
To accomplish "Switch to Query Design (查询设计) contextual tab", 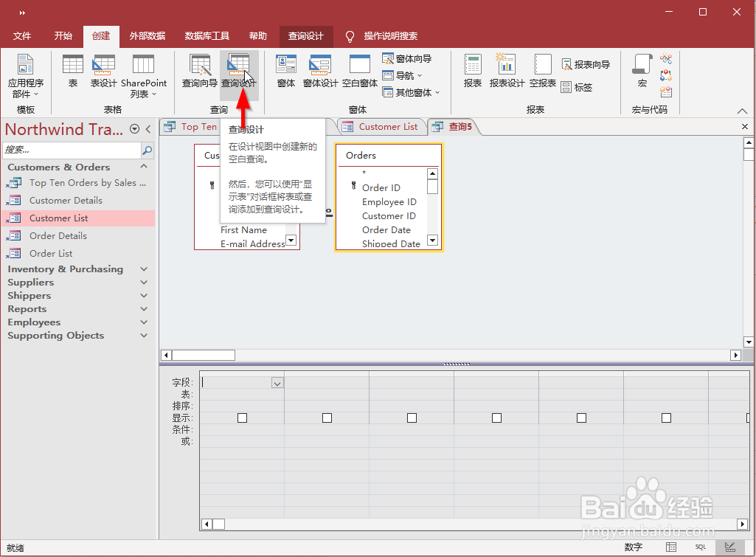I will (305, 36).
